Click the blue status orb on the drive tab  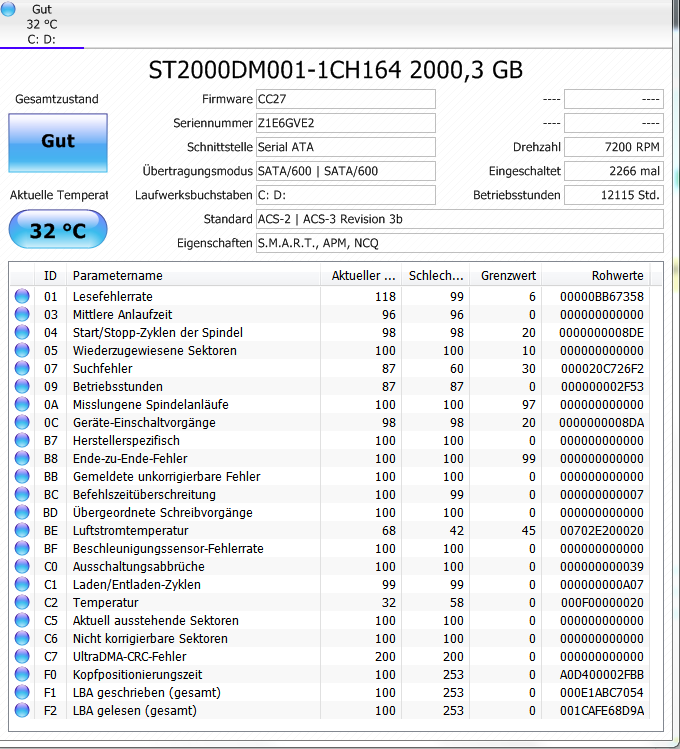[8, 9]
